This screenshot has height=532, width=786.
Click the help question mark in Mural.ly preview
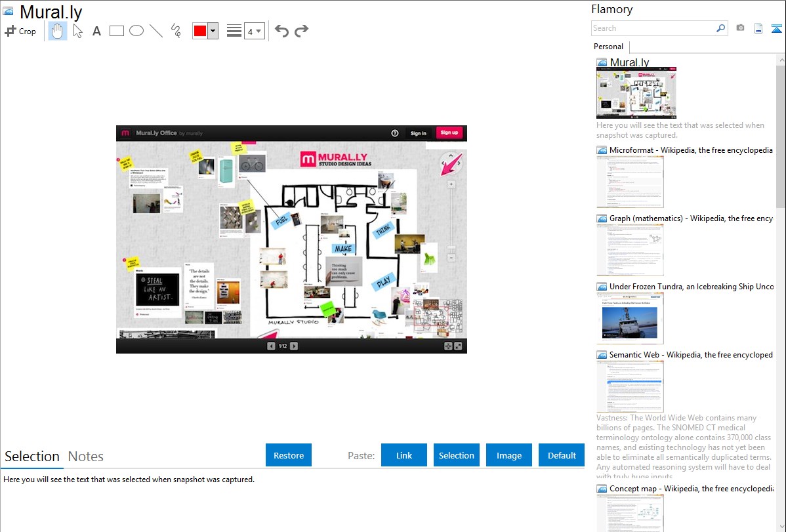click(394, 133)
